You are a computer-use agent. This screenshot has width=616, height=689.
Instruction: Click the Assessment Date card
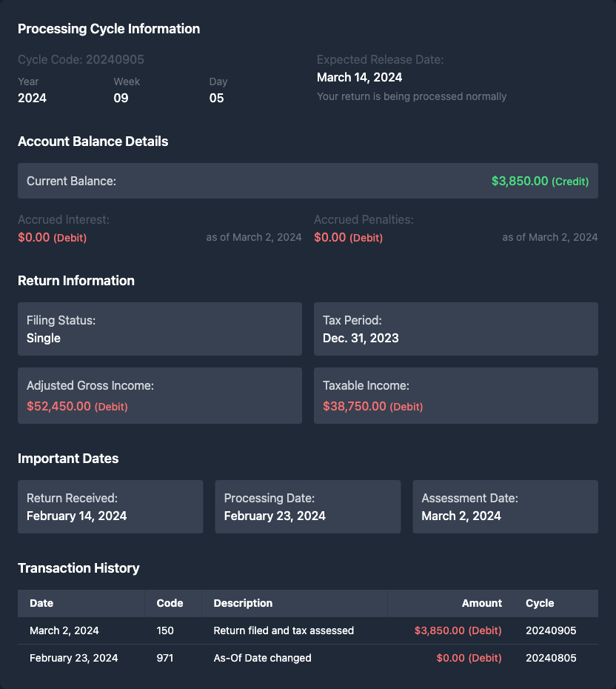click(x=505, y=507)
